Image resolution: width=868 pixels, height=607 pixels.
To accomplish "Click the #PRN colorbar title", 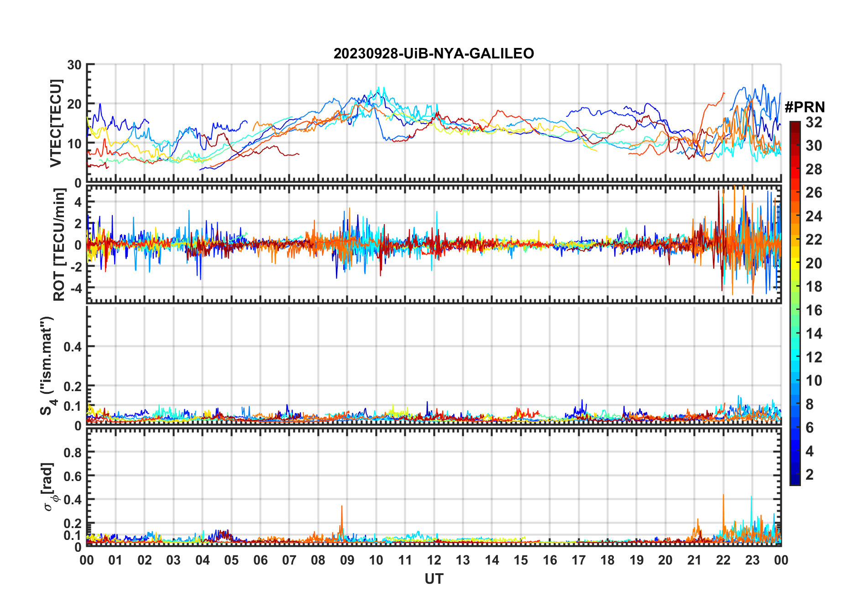I will tap(805, 107).
